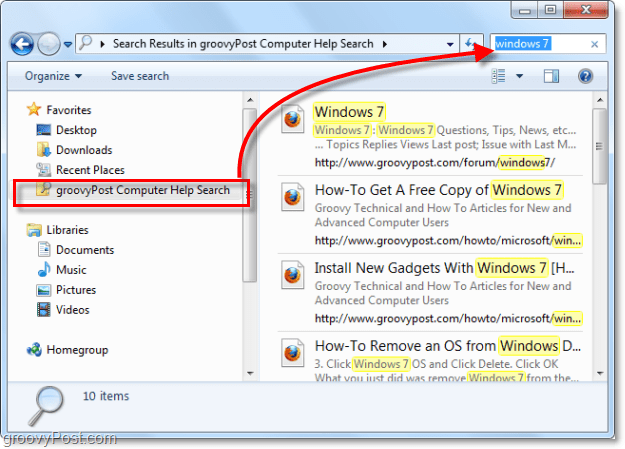Click the Pictures library icon
Viewport: 625px width, 449px height.
coord(43,290)
